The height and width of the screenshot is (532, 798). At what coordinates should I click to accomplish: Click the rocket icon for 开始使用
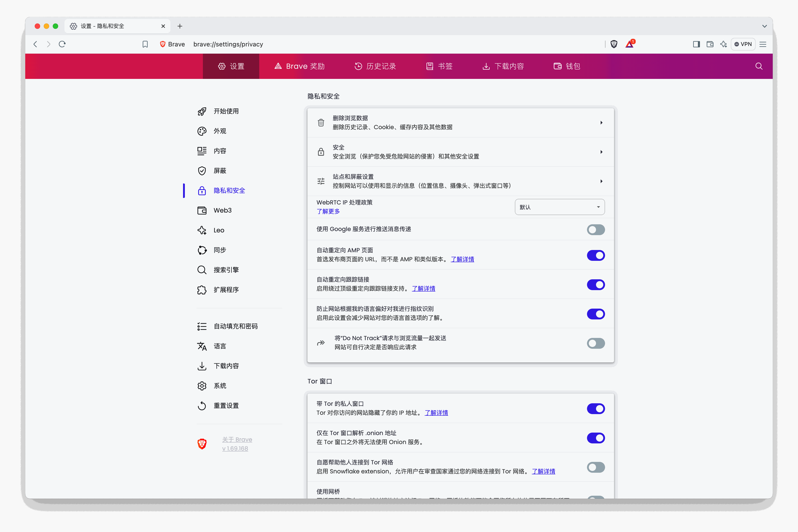pyautogui.click(x=202, y=111)
